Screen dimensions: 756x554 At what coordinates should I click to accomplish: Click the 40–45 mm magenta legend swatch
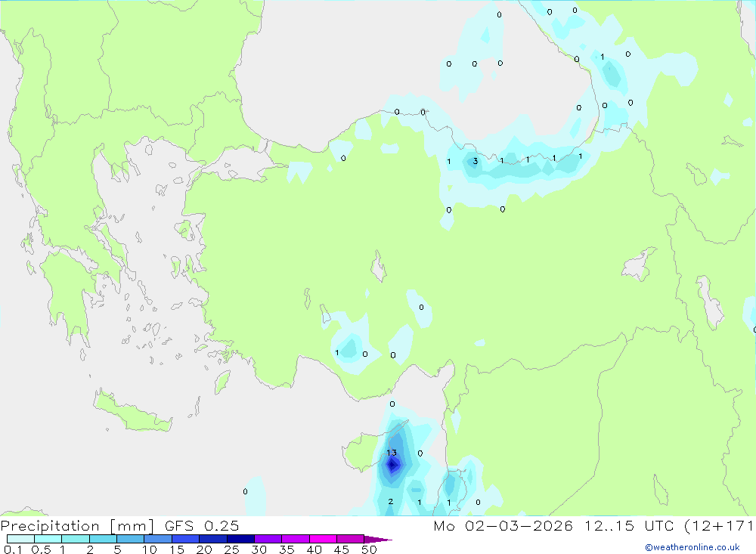coord(323,539)
